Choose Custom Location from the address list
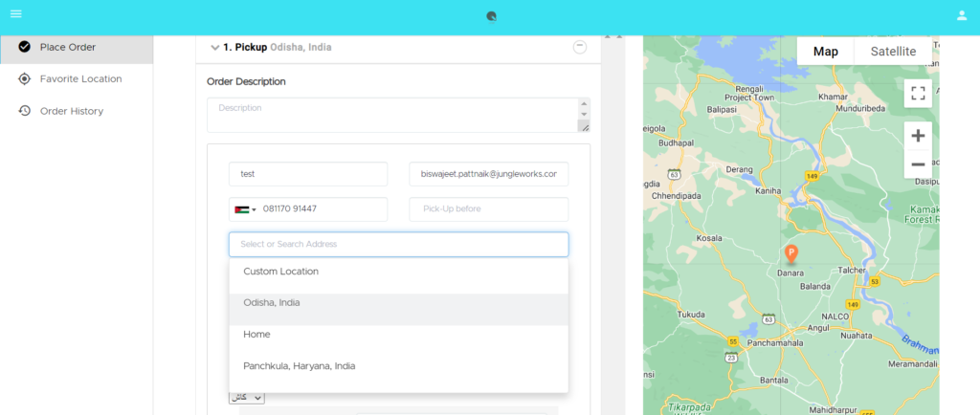 point(399,273)
